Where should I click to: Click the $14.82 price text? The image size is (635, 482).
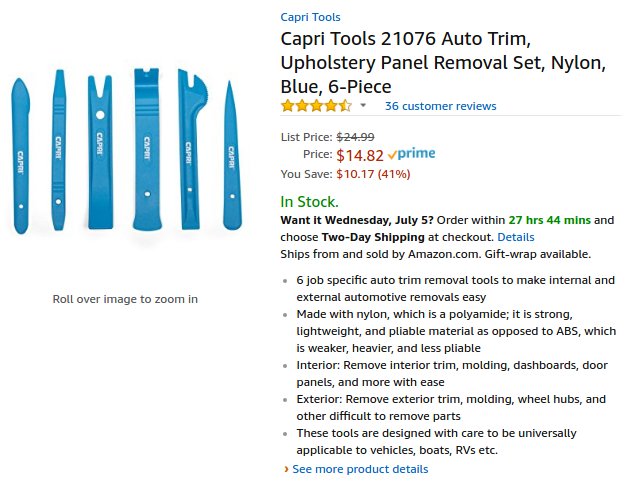tap(360, 155)
